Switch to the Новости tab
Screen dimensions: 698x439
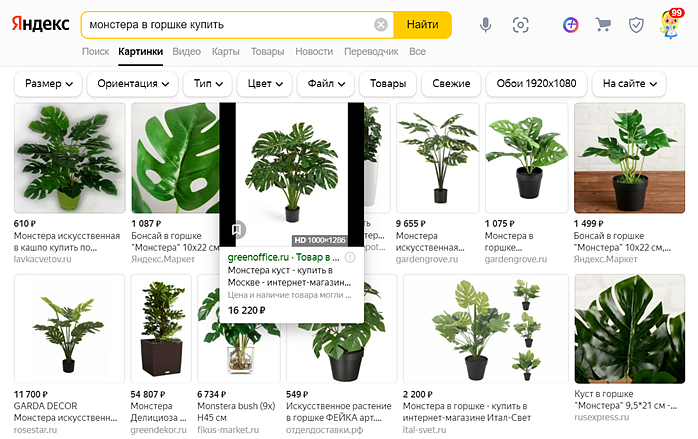(314, 51)
